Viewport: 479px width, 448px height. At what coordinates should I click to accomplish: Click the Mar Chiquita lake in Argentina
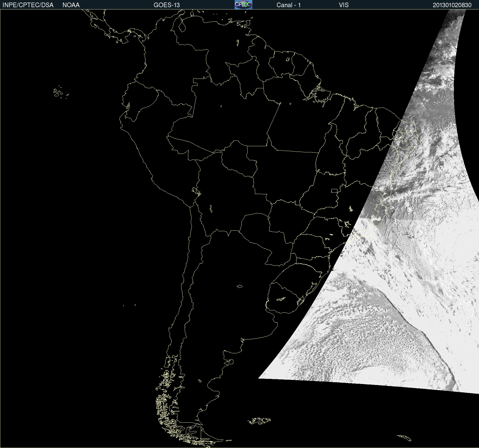pyautogui.click(x=239, y=286)
